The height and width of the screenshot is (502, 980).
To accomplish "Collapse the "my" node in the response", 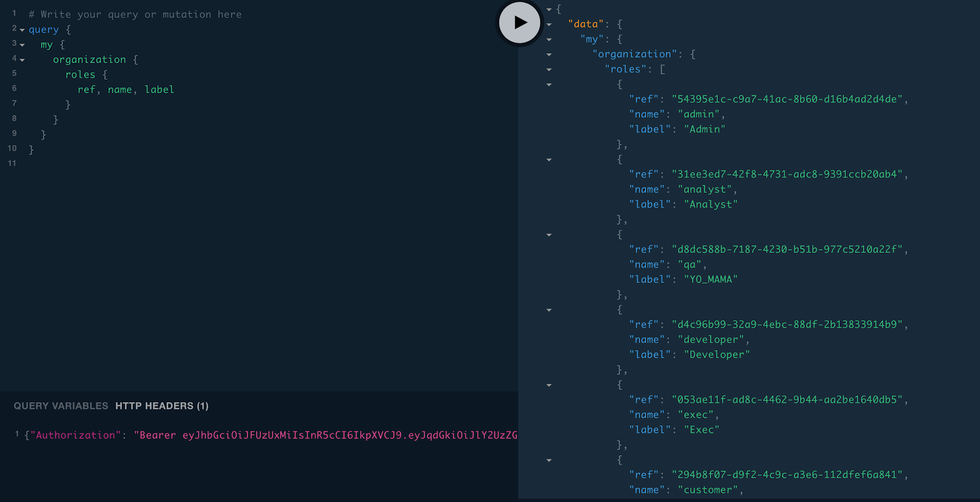I will tap(549, 40).
